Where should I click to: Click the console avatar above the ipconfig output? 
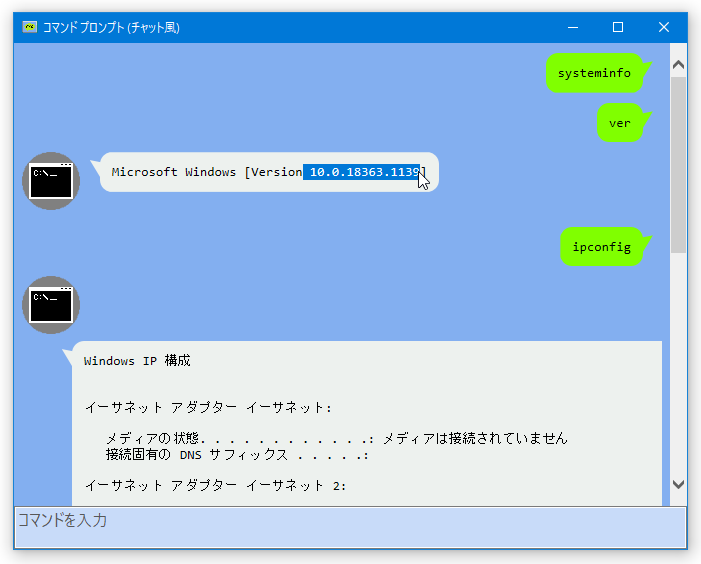[x=51, y=305]
